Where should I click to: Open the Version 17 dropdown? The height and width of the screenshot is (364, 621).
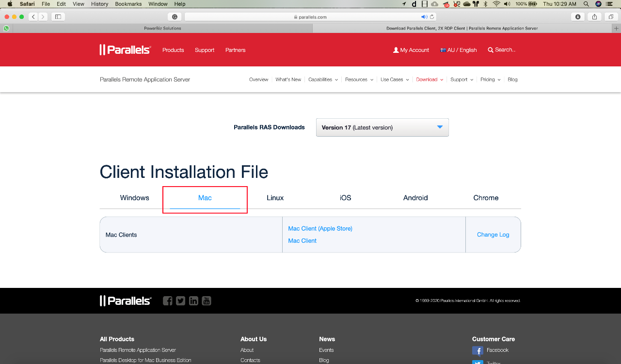point(382,127)
